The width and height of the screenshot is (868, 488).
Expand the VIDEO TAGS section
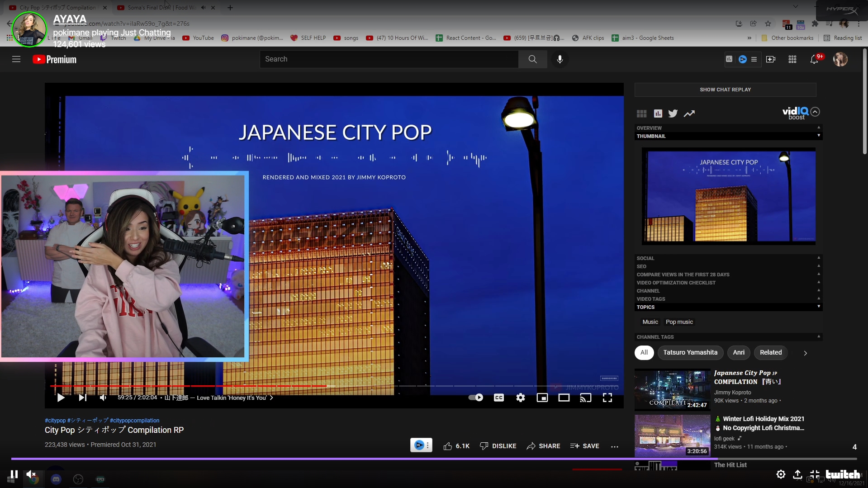pos(728,299)
